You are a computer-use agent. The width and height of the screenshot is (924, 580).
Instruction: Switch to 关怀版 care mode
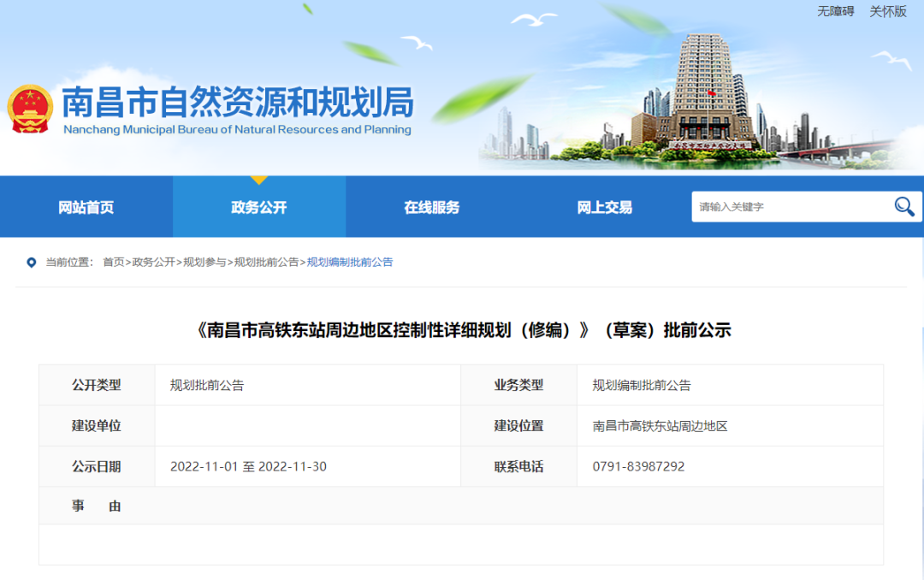(x=887, y=11)
